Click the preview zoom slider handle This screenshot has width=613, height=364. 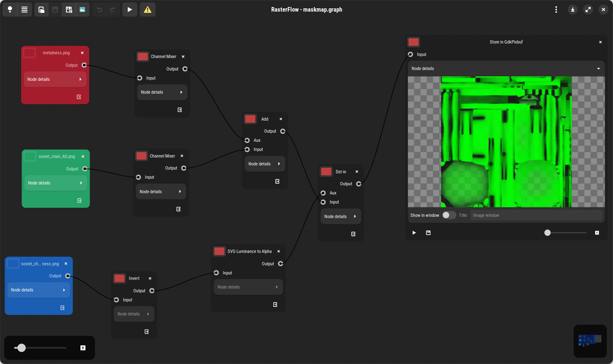coord(547,233)
